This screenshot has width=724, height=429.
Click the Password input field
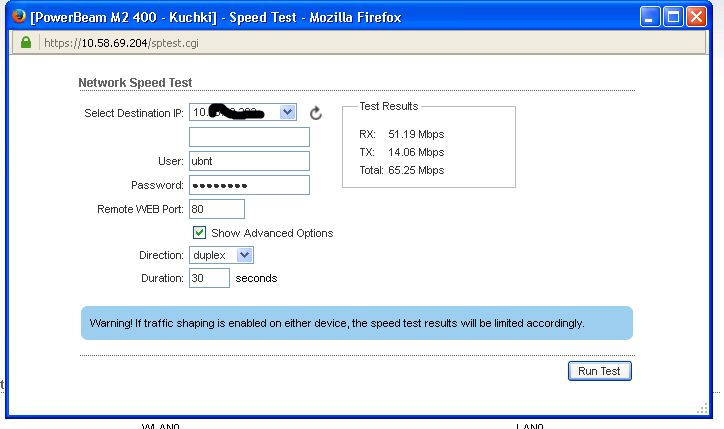pyautogui.click(x=249, y=185)
